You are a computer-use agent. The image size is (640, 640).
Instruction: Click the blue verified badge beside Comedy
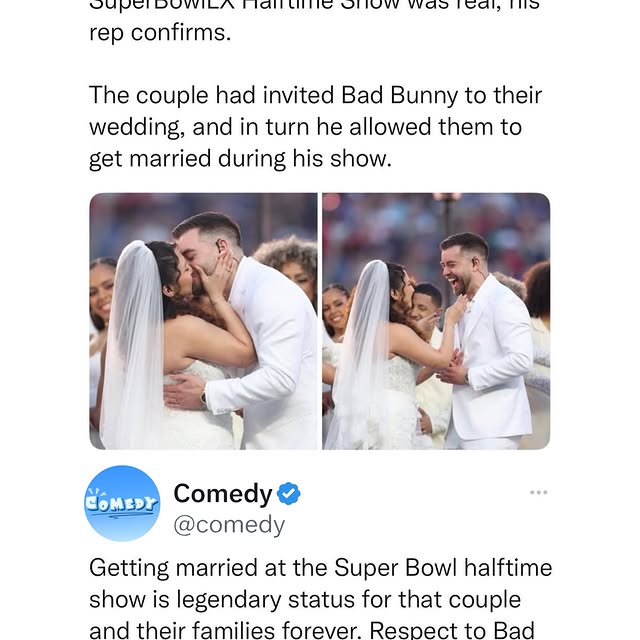tap(289, 494)
